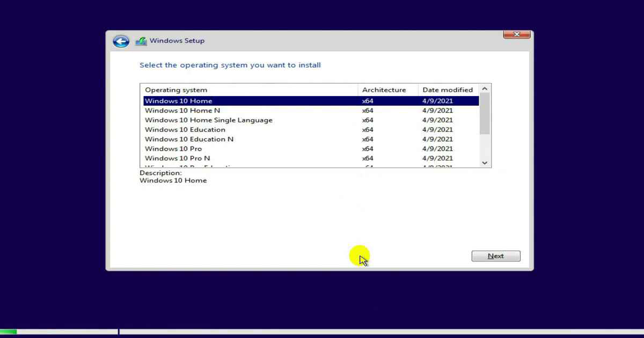Click the x64 cell in Windows 10 Pro row
The image size is (644, 338).
(368, 149)
